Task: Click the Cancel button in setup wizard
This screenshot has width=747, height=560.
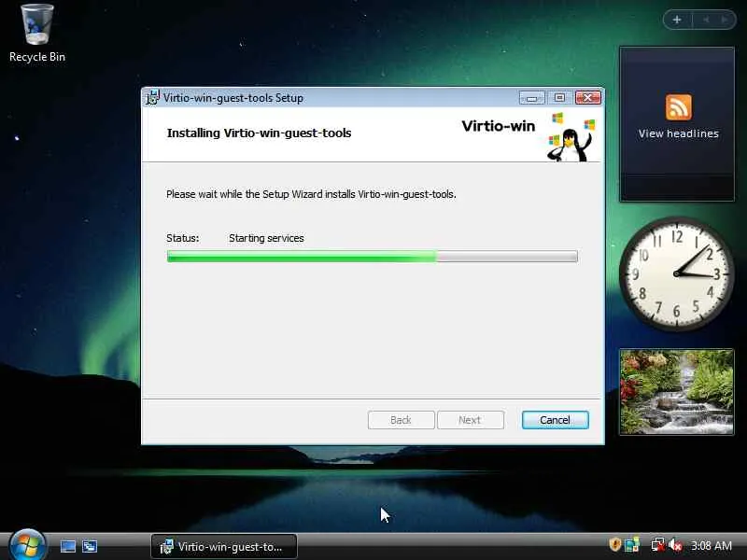Action: click(555, 420)
